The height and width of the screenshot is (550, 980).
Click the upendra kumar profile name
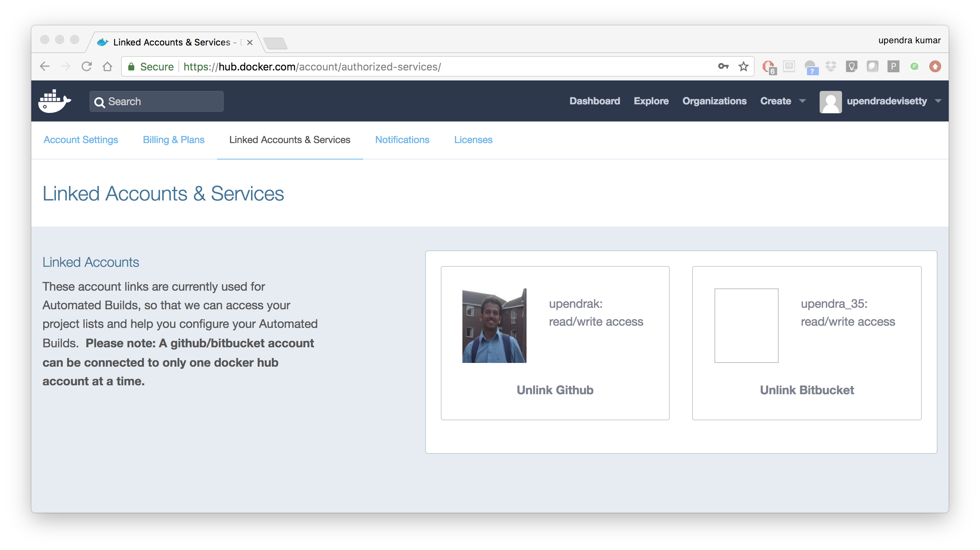pos(909,40)
